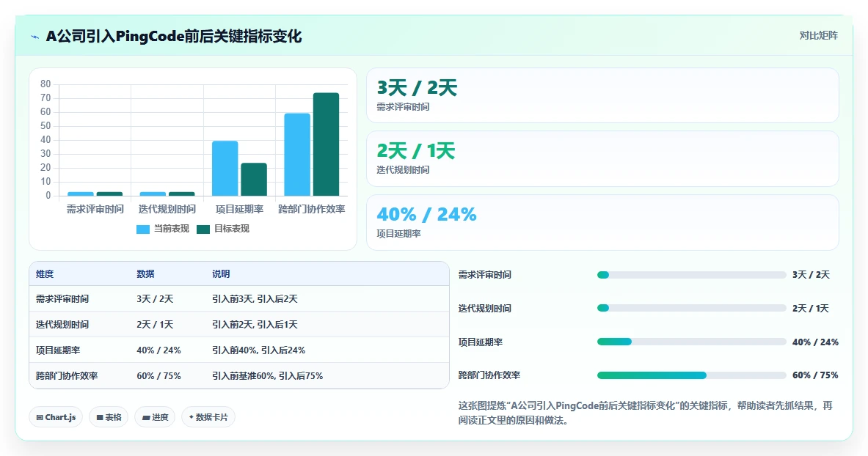
Task: Select the 项目延期率 table row name
Action: point(58,350)
